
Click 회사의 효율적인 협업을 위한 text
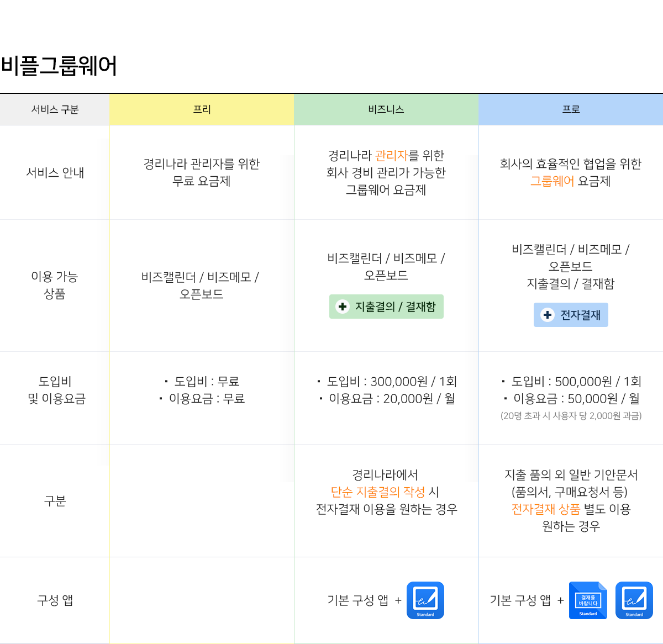[x=571, y=164]
